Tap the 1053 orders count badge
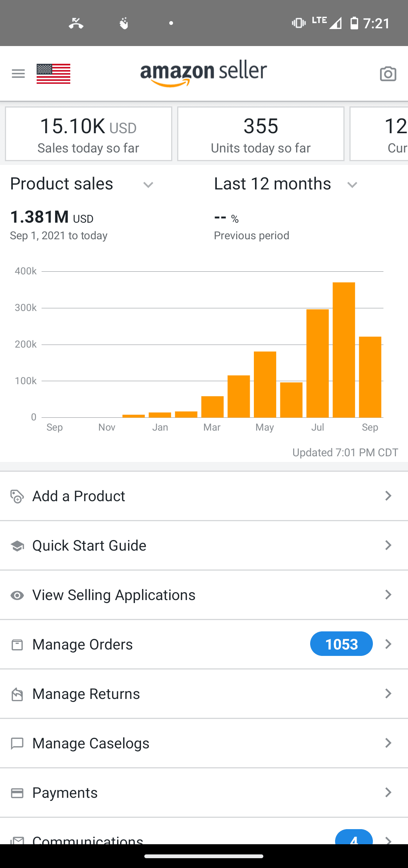The width and height of the screenshot is (408, 868). (341, 644)
